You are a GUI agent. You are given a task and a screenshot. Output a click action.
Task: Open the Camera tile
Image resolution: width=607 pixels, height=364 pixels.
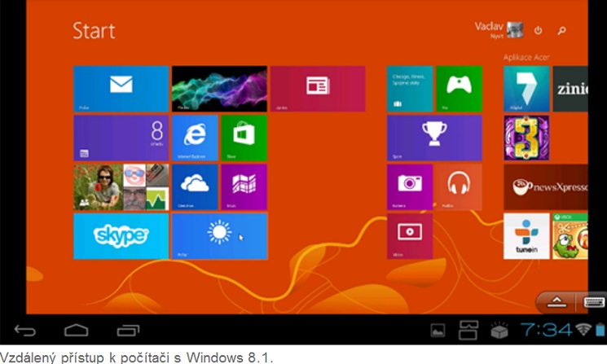pos(410,187)
